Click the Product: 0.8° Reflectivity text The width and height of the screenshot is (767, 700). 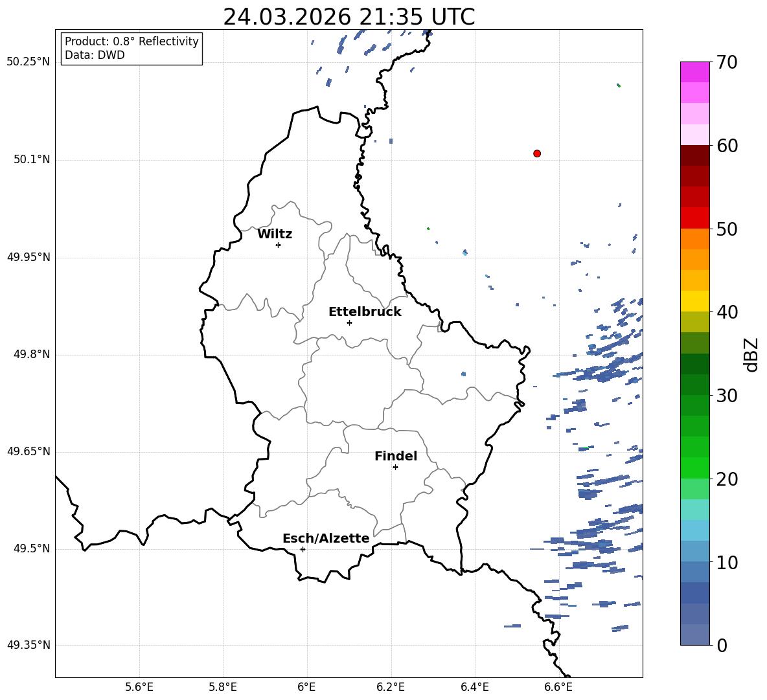[132, 41]
